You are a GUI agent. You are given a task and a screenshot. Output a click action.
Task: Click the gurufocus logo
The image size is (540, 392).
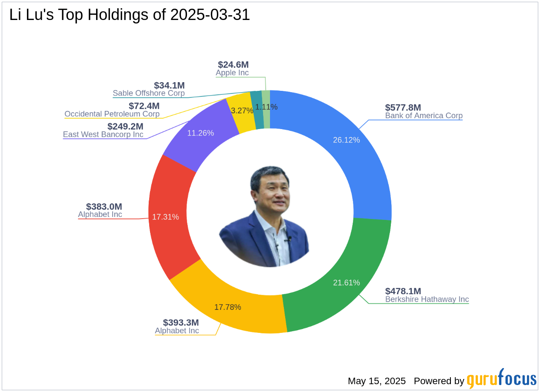(x=502, y=379)
